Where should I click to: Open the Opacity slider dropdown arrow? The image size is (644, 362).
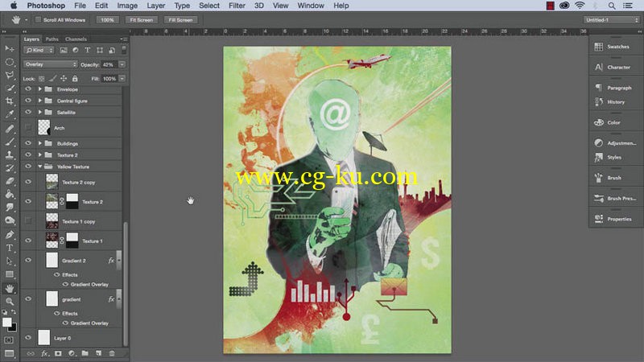pyautogui.click(x=122, y=64)
